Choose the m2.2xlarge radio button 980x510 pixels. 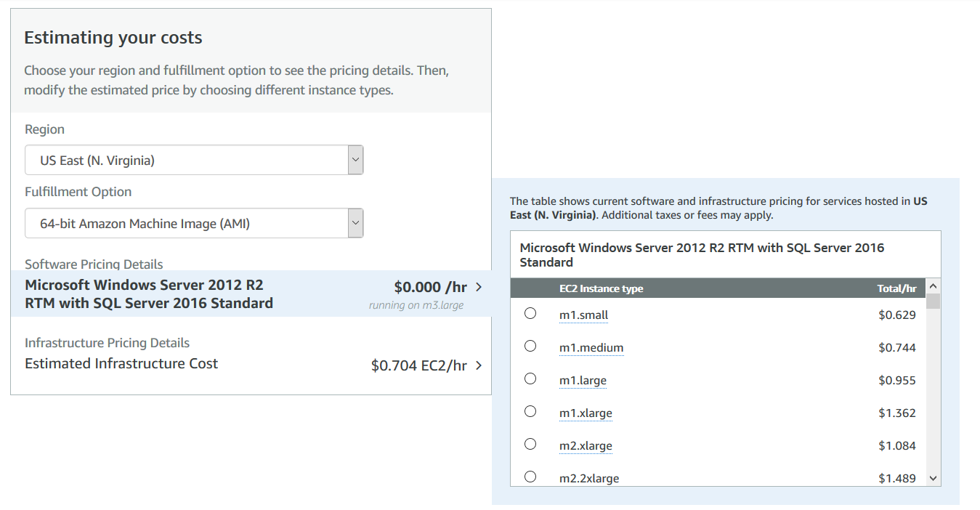coord(530,477)
